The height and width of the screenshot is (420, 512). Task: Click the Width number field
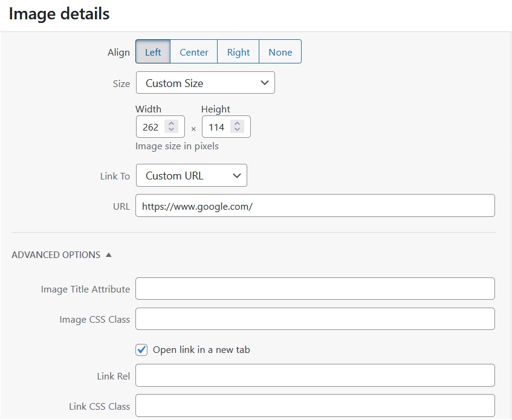pyautogui.click(x=151, y=127)
